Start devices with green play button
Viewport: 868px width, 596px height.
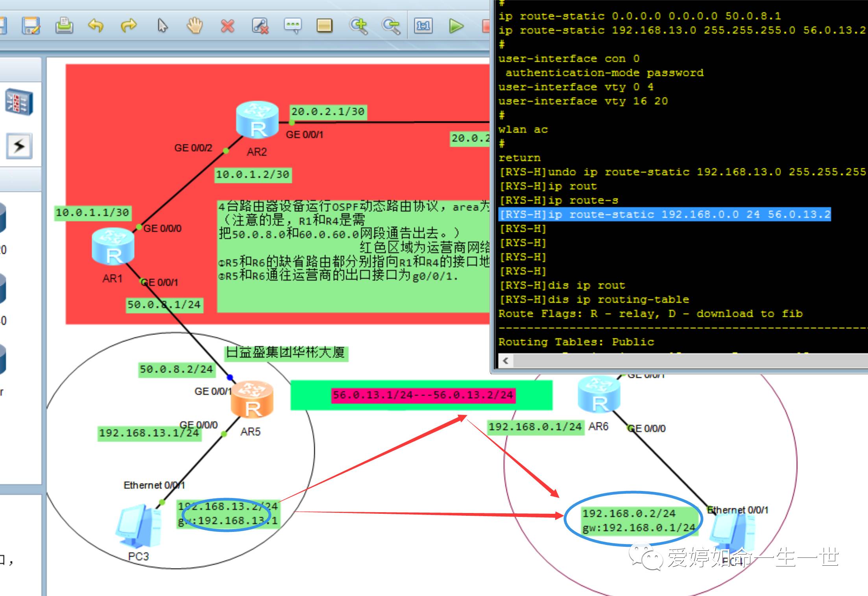click(456, 26)
